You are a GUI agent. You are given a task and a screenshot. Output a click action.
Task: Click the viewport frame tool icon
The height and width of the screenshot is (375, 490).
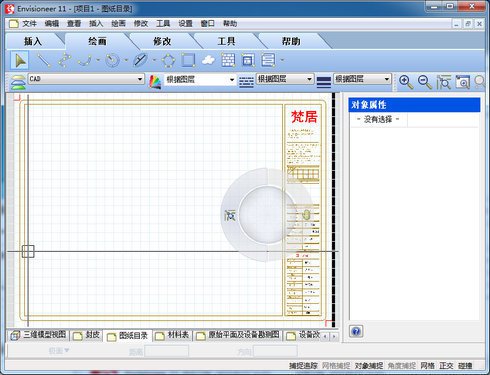tap(248, 60)
